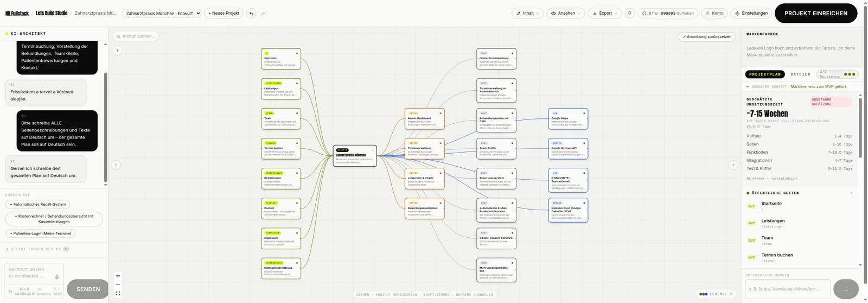Image resolution: width=868 pixels, height=303 pixels.
Task: Open the question mark help icon
Action: (x=117, y=50)
